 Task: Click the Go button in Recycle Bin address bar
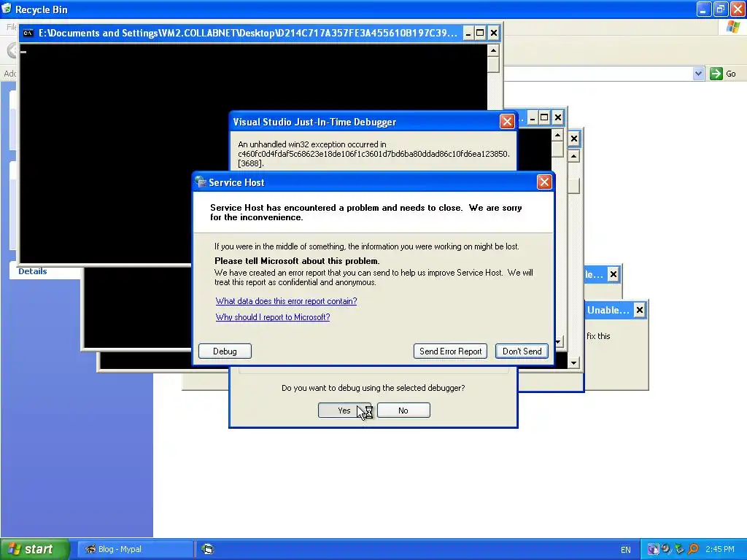click(x=723, y=74)
